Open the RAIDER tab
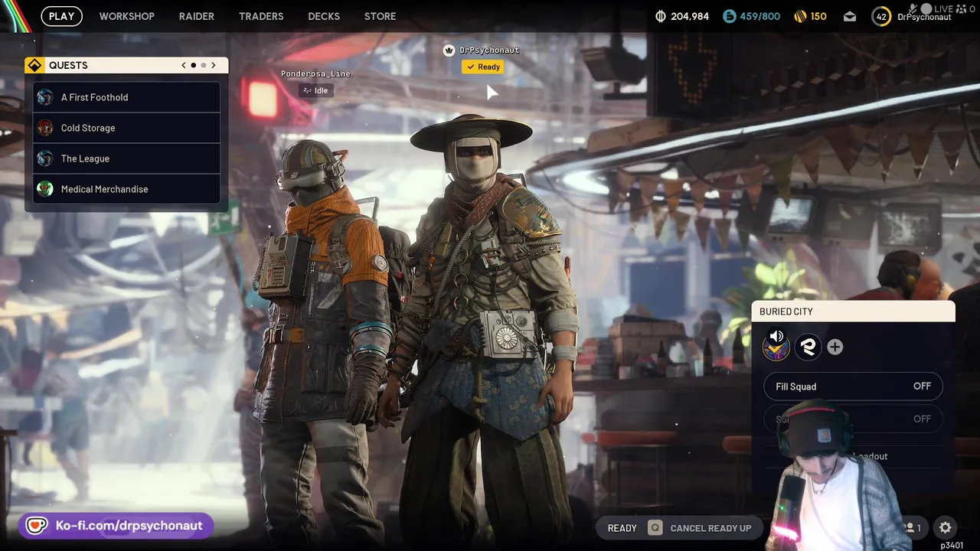Image resolution: width=980 pixels, height=551 pixels. point(197,16)
